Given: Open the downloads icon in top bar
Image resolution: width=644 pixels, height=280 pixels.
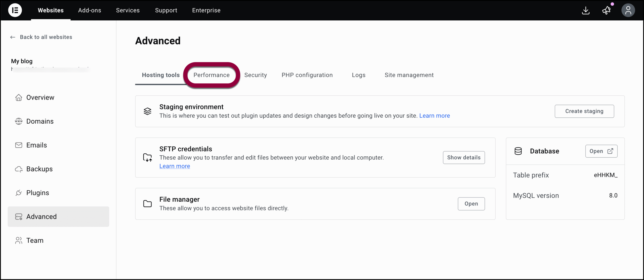Looking at the screenshot, I should click(x=586, y=10).
